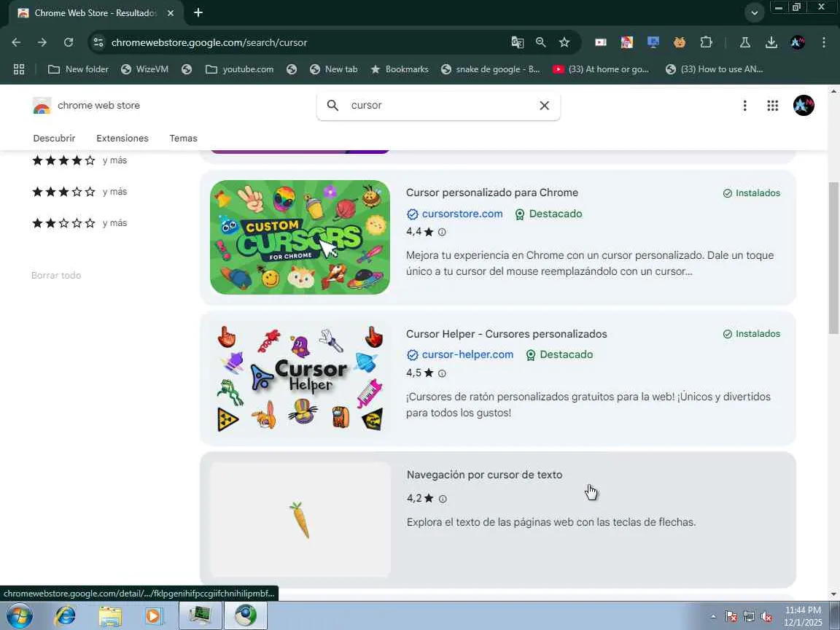The height and width of the screenshot is (630, 840).
Task: Launch Internet Explorer from taskbar
Action: coord(65,615)
